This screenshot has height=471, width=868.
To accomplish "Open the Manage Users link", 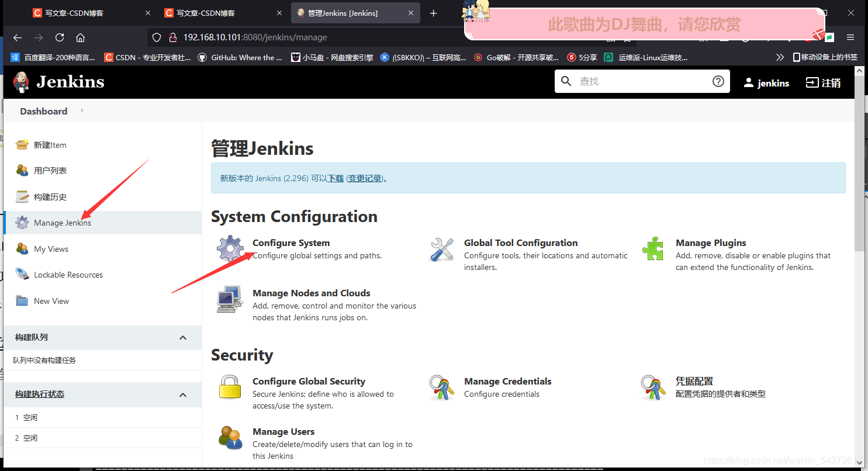I will pos(283,432).
